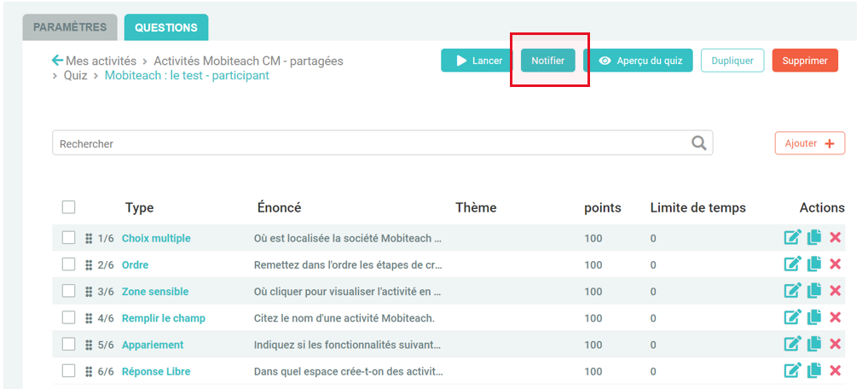Edit the Zone sensible question
868x389 pixels.
[792, 291]
